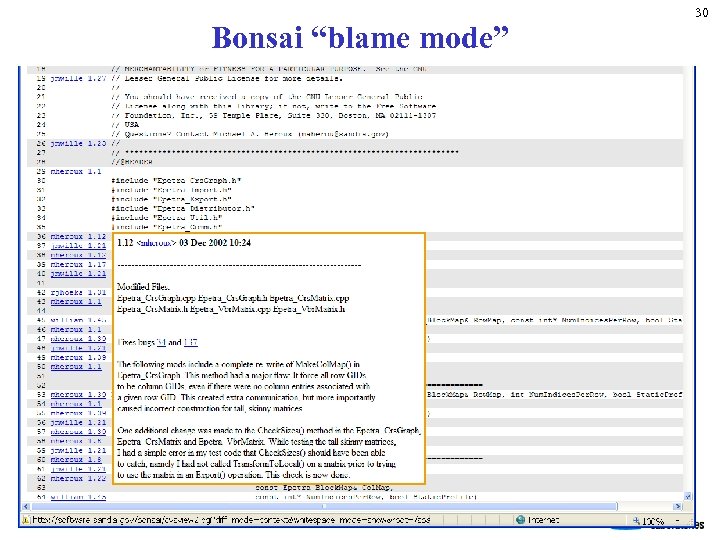Image resolution: width=720 pixels, height=540 pixels.
Task: Click the status bar URL text
Action: tap(231, 520)
